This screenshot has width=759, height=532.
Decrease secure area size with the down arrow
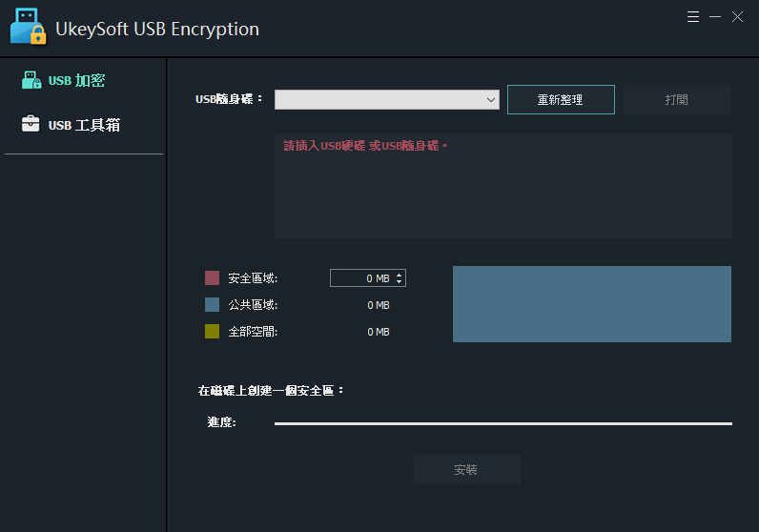click(x=399, y=281)
